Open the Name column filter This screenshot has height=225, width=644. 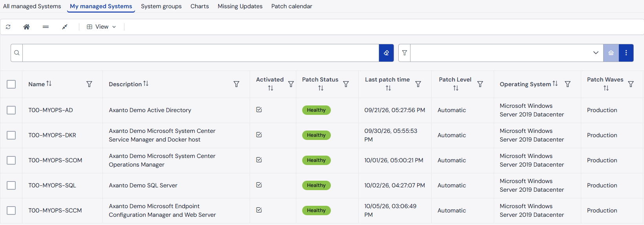coord(89,84)
